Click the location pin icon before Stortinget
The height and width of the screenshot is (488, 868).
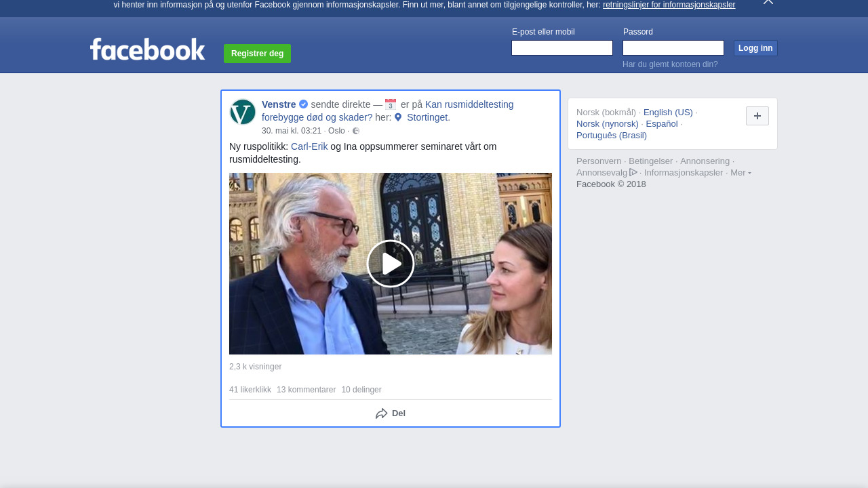coord(398,117)
